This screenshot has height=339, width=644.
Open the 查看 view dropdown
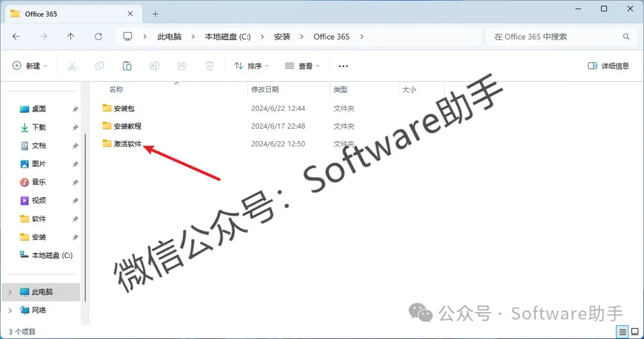point(302,66)
